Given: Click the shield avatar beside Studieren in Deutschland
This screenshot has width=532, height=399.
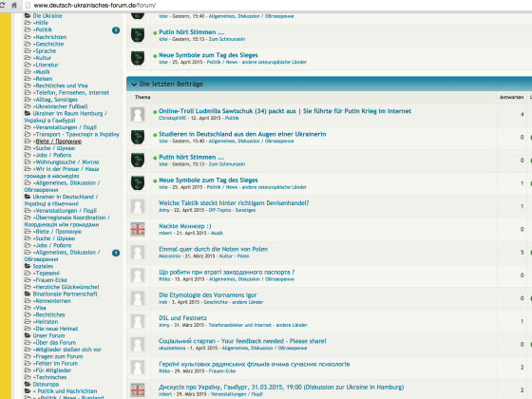Looking at the screenshot, I should (138, 137).
